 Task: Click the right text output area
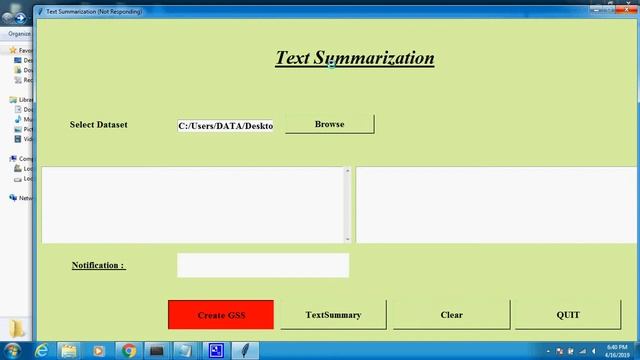[496, 205]
